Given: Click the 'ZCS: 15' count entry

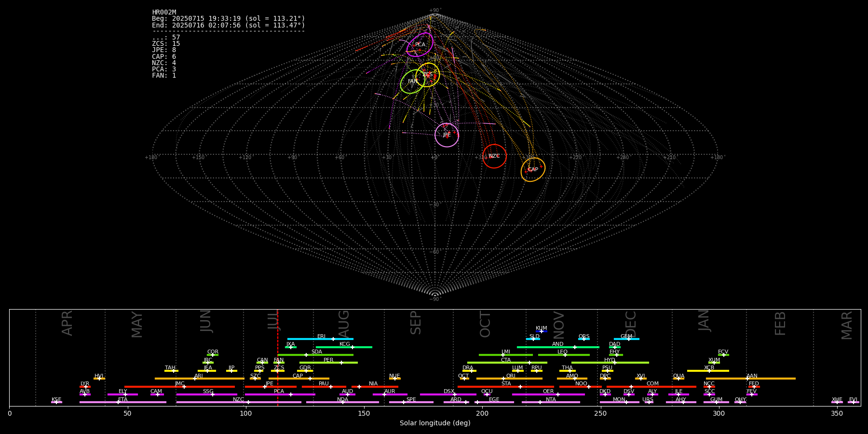Looking at the screenshot, I should pos(166,44).
